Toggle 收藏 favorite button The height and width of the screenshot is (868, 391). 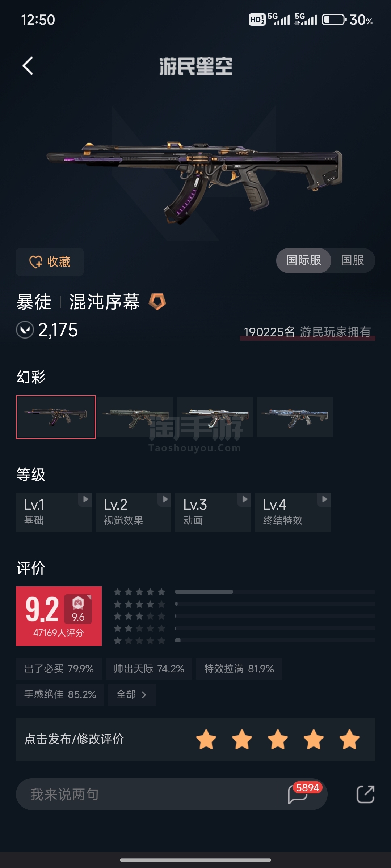click(50, 262)
